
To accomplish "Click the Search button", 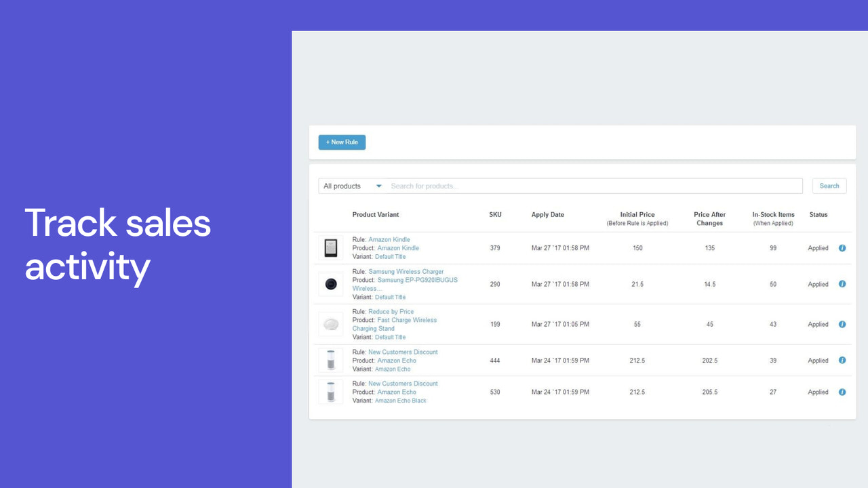I will click(829, 186).
